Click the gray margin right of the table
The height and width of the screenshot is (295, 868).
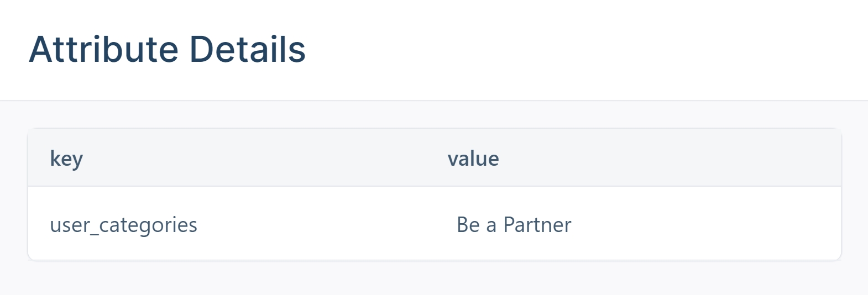[855, 194]
